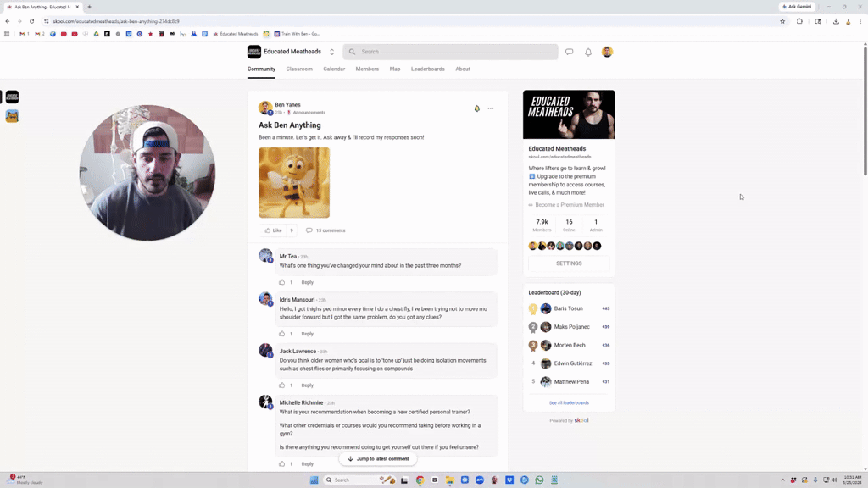Viewport: 868px width, 488px height.
Task: Open the Leaderboards tab
Action: 427,69
